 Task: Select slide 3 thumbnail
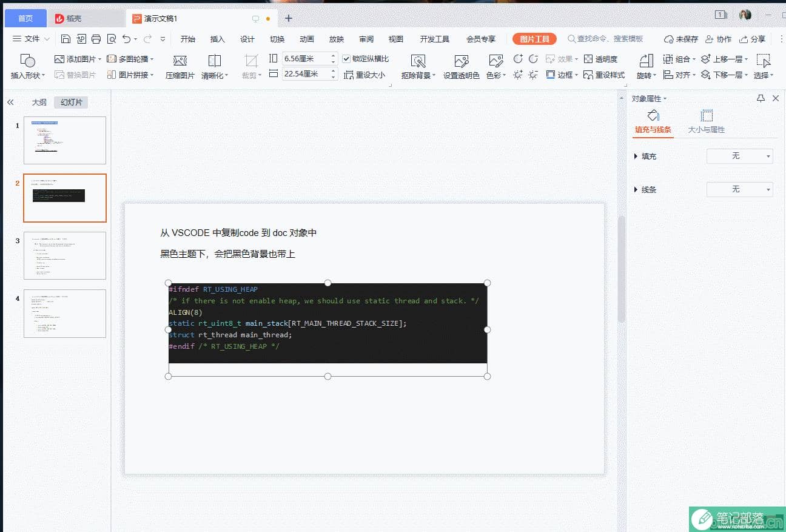pos(65,255)
